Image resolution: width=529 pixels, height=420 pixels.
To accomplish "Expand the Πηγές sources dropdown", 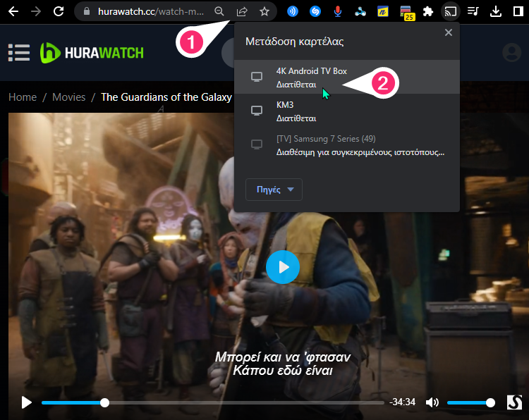I will [274, 190].
